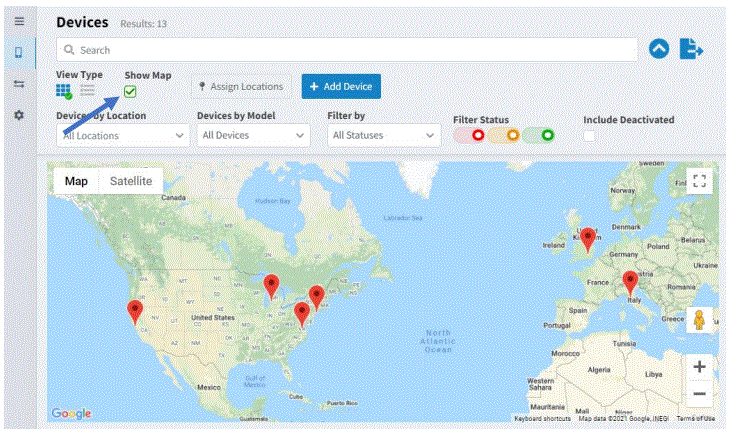Screen dimensions: 737x429
Task: Expand the All Locations dropdown
Action: tap(123, 135)
